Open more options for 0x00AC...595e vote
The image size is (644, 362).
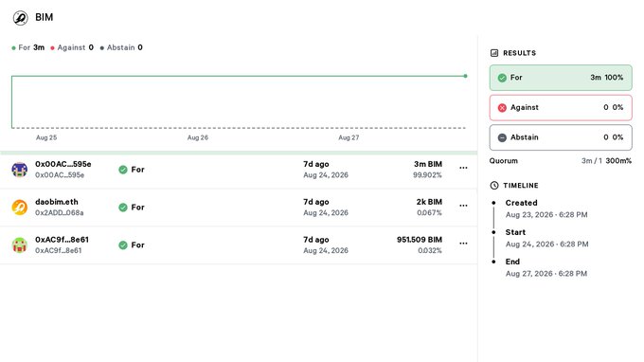463,168
